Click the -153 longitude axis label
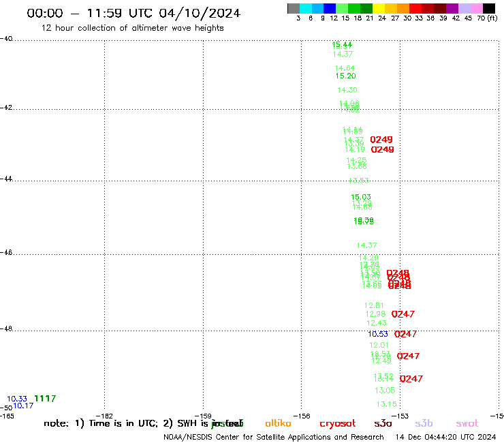Screen dimensions: 504x443 (x=400, y=416)
